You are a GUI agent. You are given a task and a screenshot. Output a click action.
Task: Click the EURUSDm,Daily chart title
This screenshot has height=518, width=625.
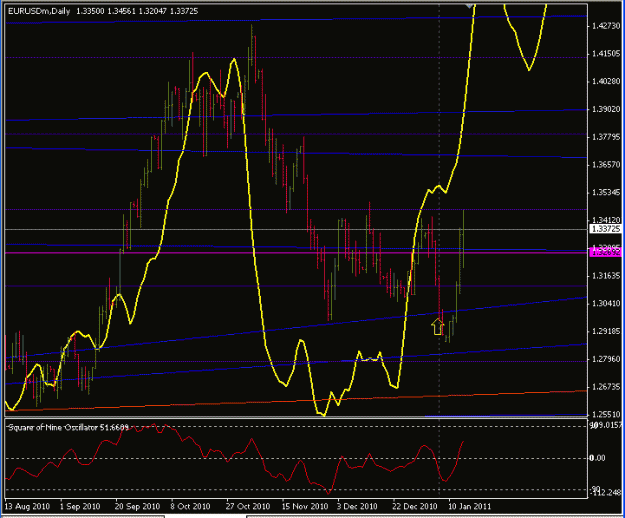(39, 11)
